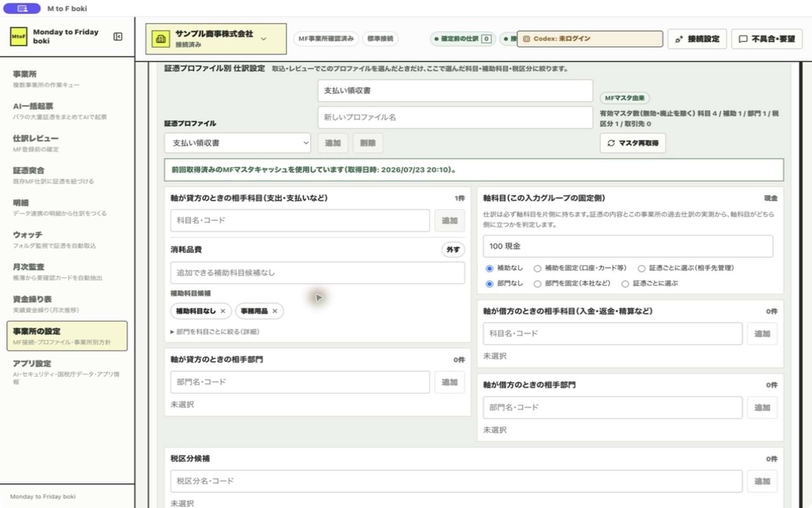Viewport: 812px width, 508px height.
Task: Click the refresh icon on マスタ再取得
Action: 611,143
